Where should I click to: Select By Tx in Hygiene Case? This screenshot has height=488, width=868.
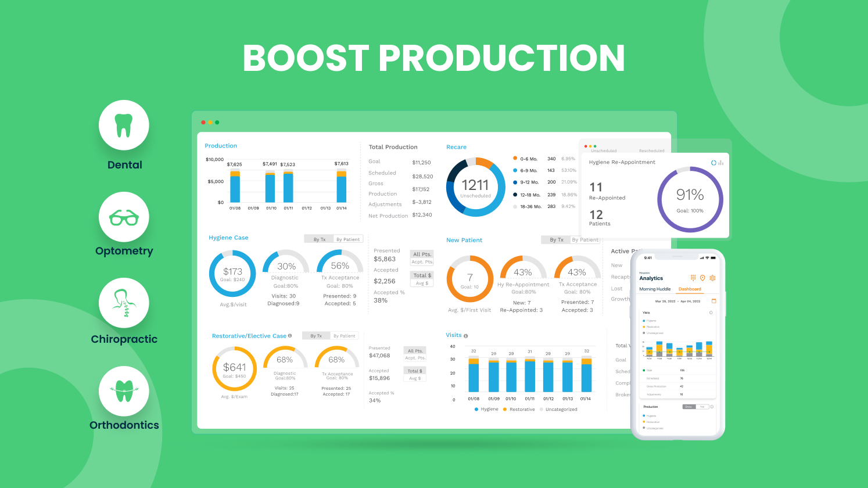(320, 239)
